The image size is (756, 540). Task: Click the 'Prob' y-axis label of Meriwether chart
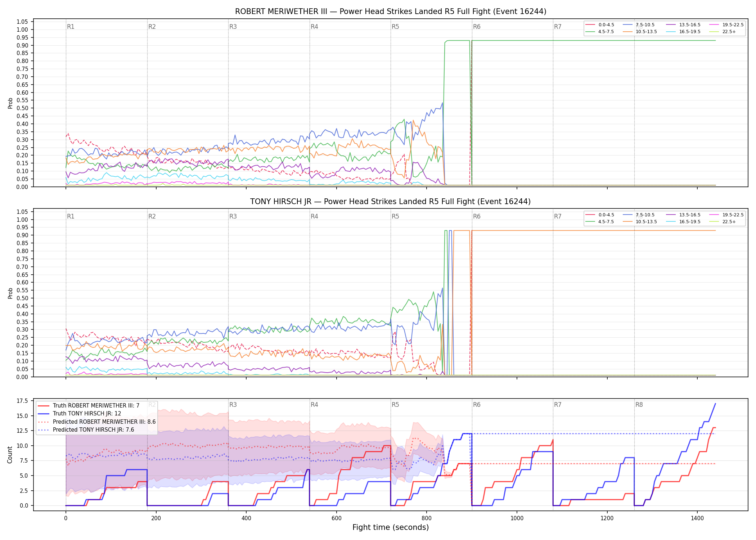click(x=10, y=103)
